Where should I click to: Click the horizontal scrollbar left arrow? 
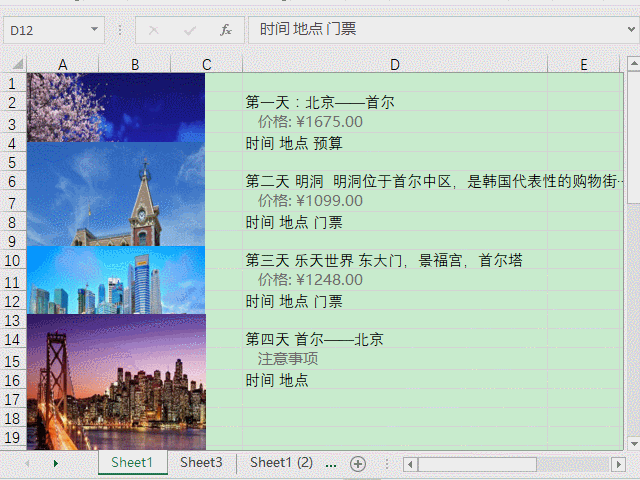pos(410,464)
